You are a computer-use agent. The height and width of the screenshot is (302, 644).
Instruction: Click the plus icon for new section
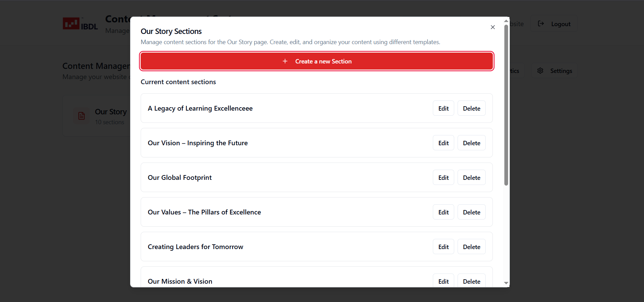tap(285, 61)
